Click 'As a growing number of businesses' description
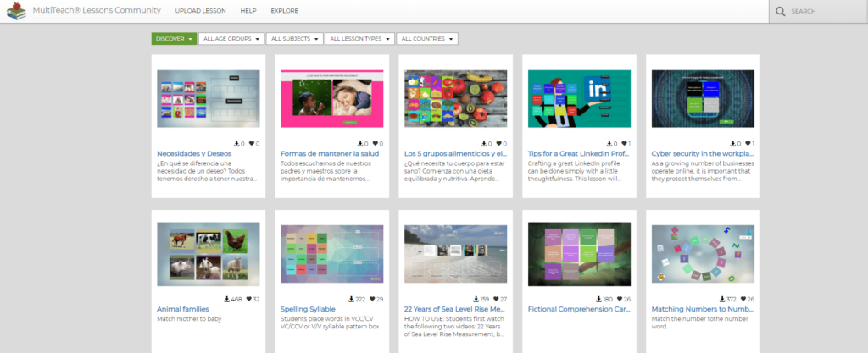This screenshot has width=868, height=353. pos(701,171)
